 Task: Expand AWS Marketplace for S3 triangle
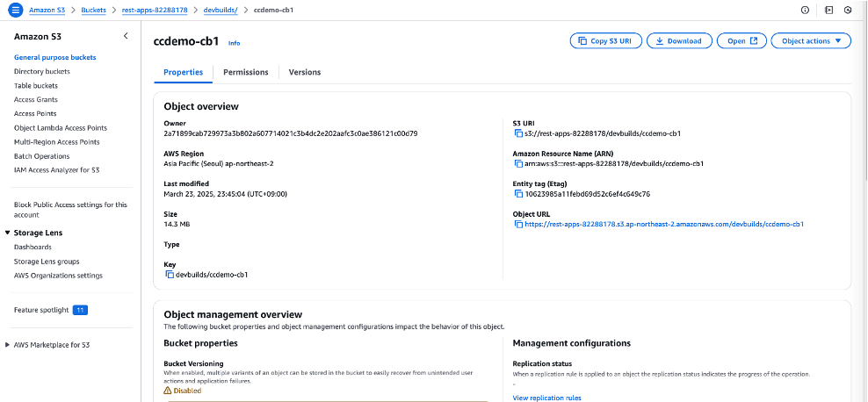tap(7, 345)
